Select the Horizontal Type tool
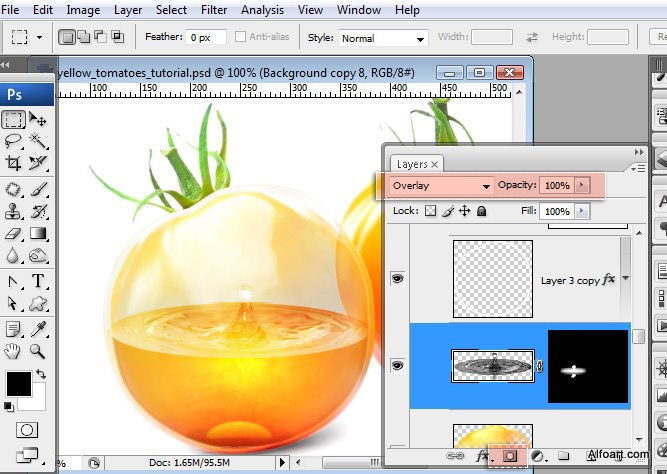Screen dimensions: 667x474 (38, 281)
